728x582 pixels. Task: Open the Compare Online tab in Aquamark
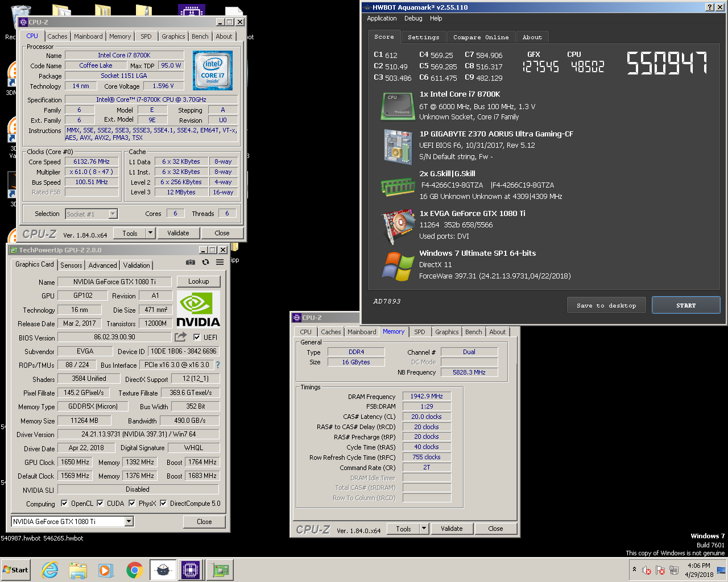(481, 37)
